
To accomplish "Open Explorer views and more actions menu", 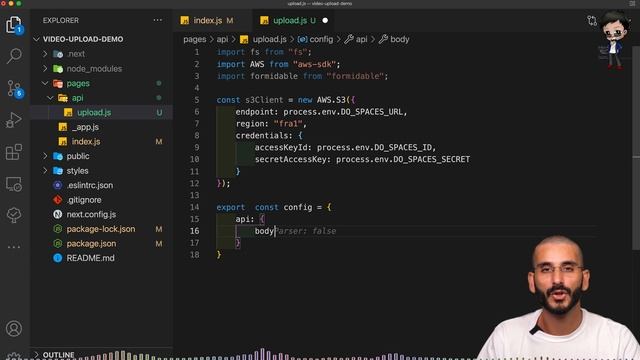I will tap(158, 20).
